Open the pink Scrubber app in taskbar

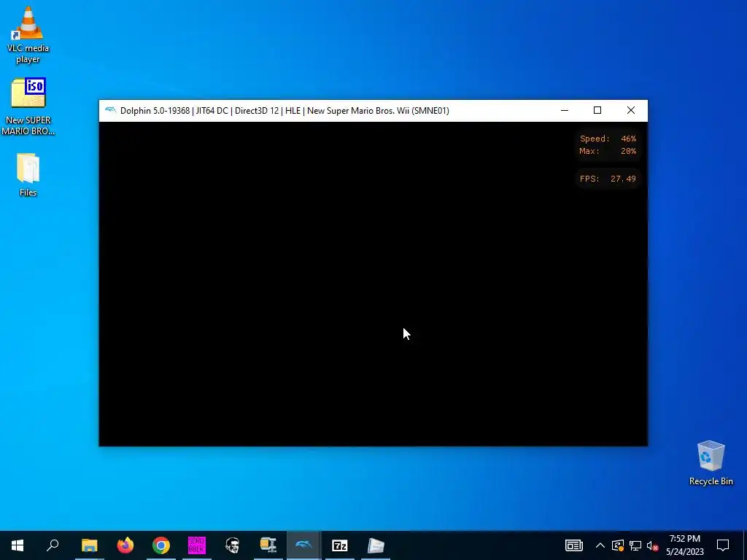197,545
